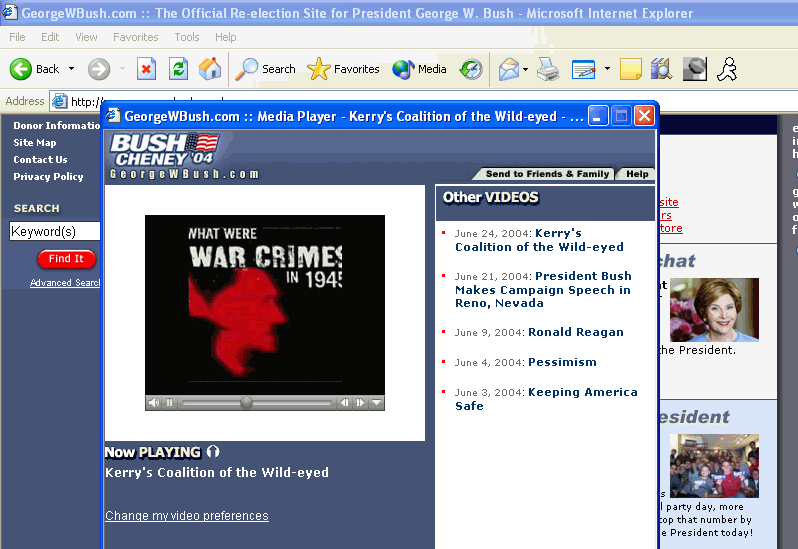Click the red Find It button
This screenshot has height=549, width=798.
coord(66,259)
